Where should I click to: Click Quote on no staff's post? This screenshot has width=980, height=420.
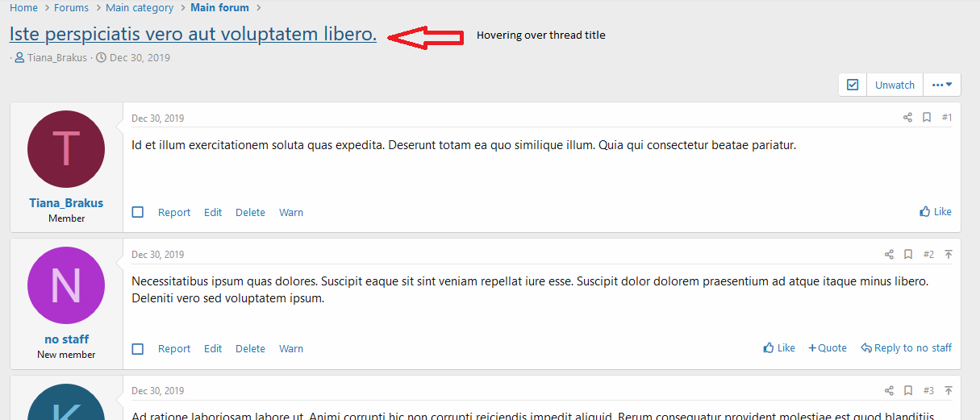[828, 348]
